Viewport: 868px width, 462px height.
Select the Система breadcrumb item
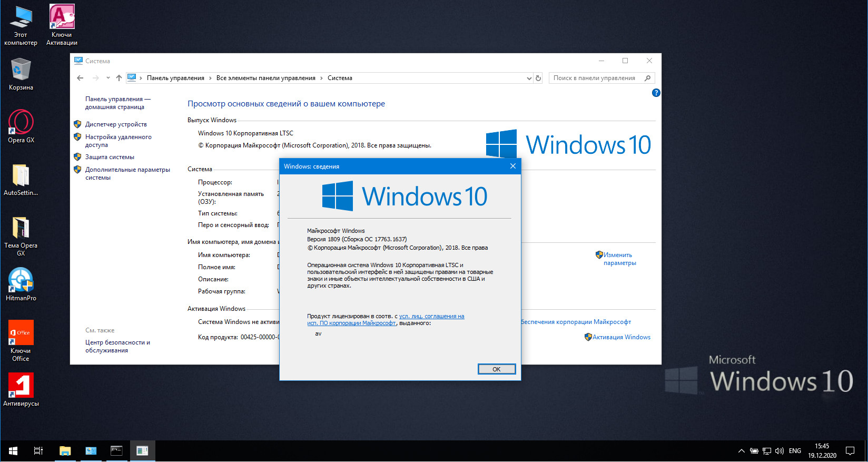(x=340, y=78)
